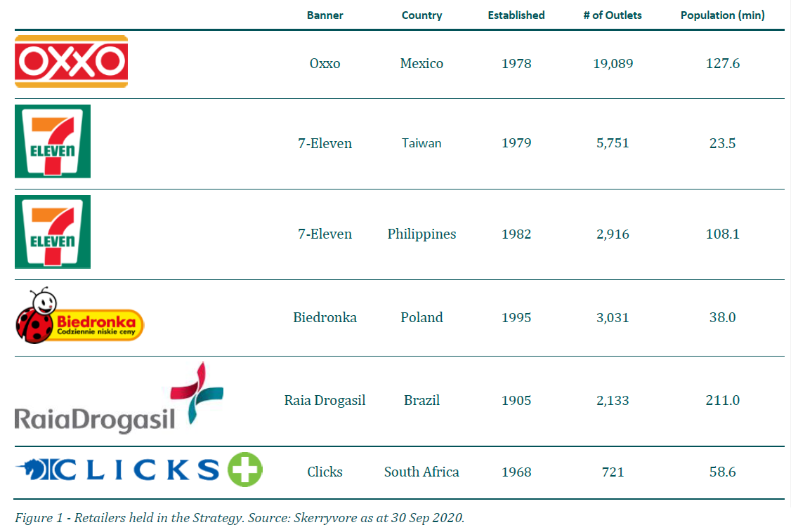
Task: Click the Biedronka ladybug logo
Action: [79, 317]
